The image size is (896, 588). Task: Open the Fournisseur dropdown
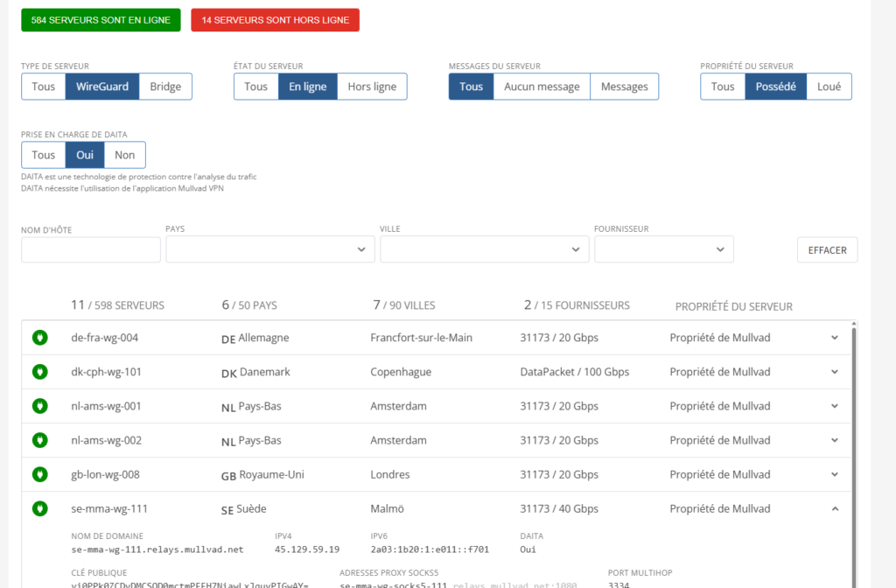tap(663, 249)
